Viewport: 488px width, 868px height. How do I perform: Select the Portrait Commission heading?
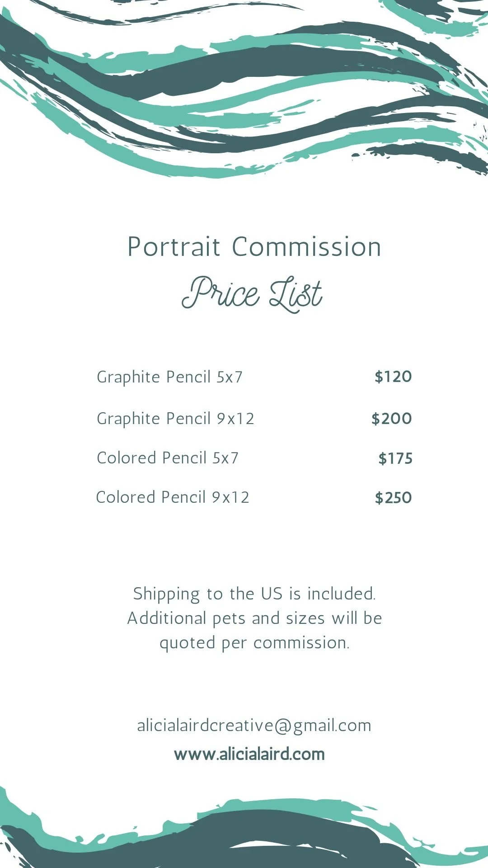(x=254, y=247)
